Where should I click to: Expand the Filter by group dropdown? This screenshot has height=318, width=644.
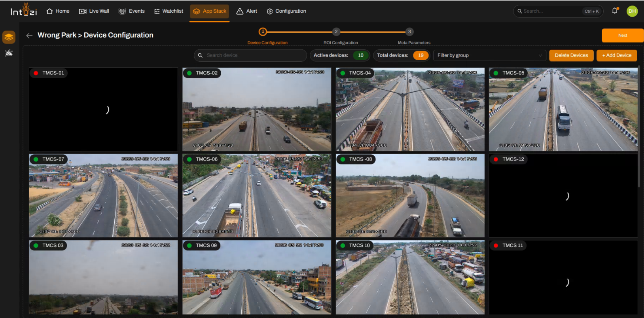[x=490, y=55]
